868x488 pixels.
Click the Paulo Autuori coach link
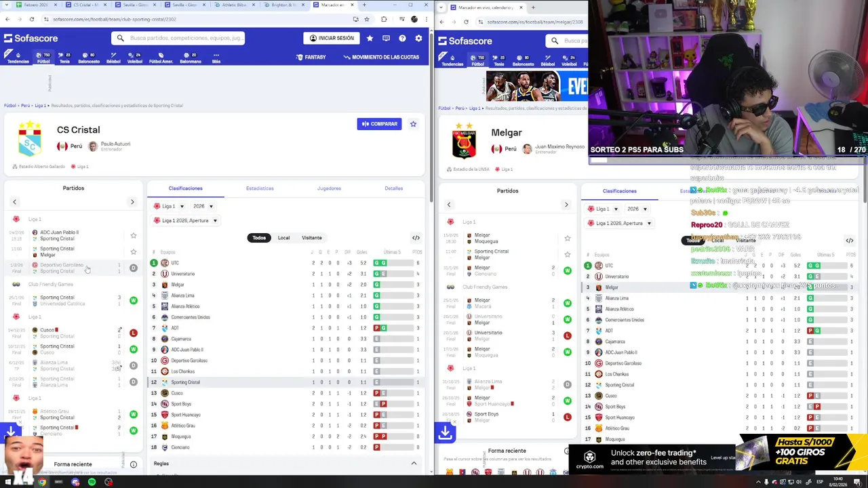click(x=110, y=146)
